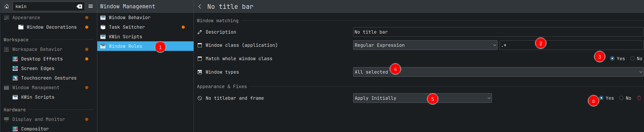Viewport: 644px width, 132px height.
Task: Open KWin Scripts in the Window Management list
Action: tap(145, 37)
